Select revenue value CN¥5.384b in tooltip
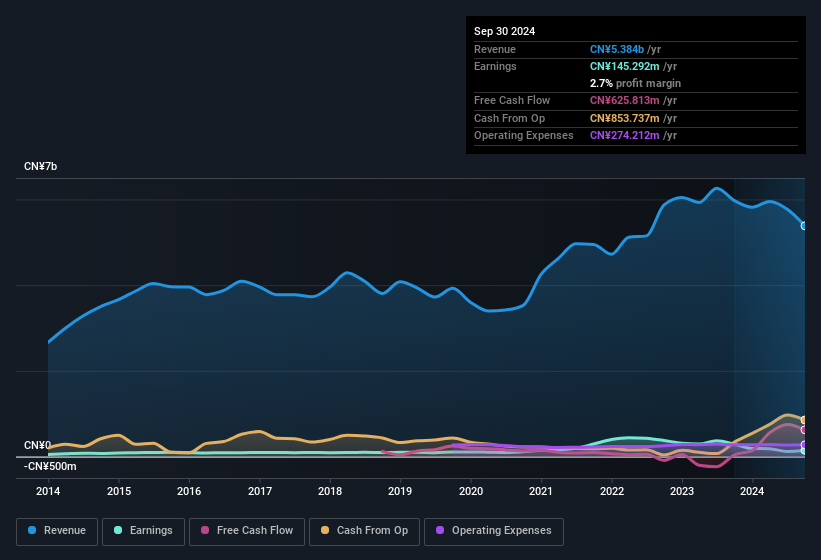The width and height of the screenshot is (821, 560). pyautogui.click(x=617, y=49)
